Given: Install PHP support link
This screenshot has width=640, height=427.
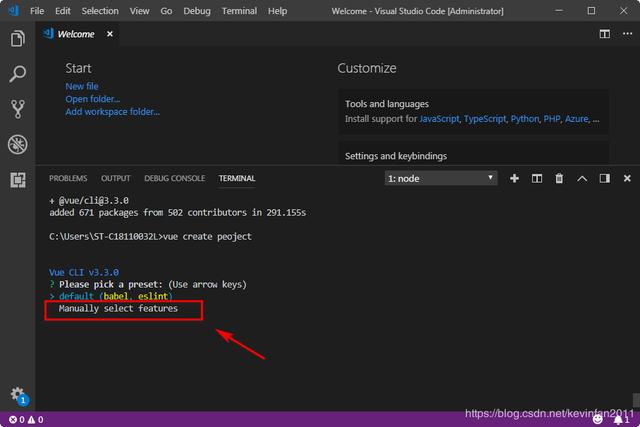Looking at the screenshot, I should (x=552, y=119).
